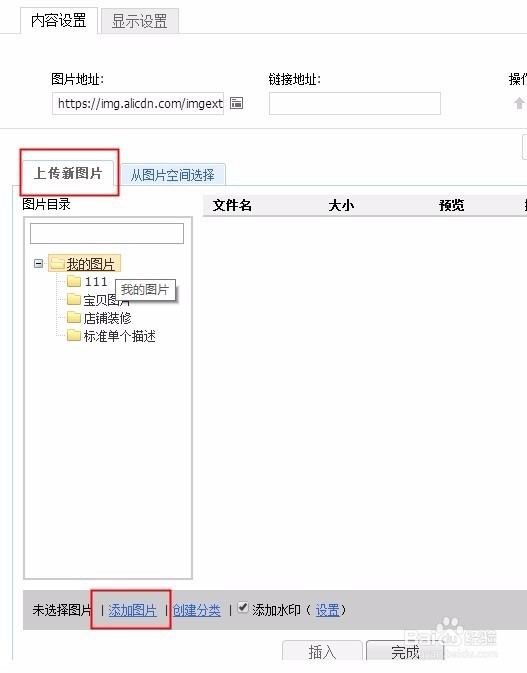Click the 未选择图片 status text
Image resolution: width=527 pixels, height=673 pixels.
click(x=62, y=610)
